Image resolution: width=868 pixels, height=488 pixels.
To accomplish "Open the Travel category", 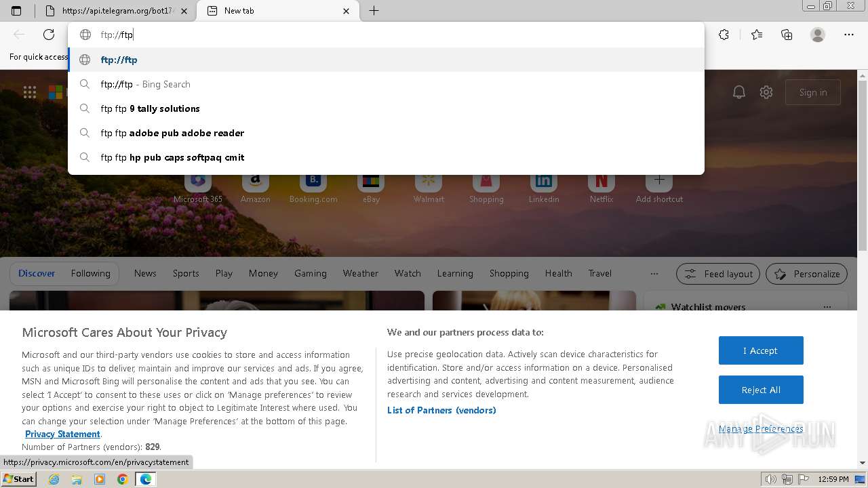I will pos(599,273).
